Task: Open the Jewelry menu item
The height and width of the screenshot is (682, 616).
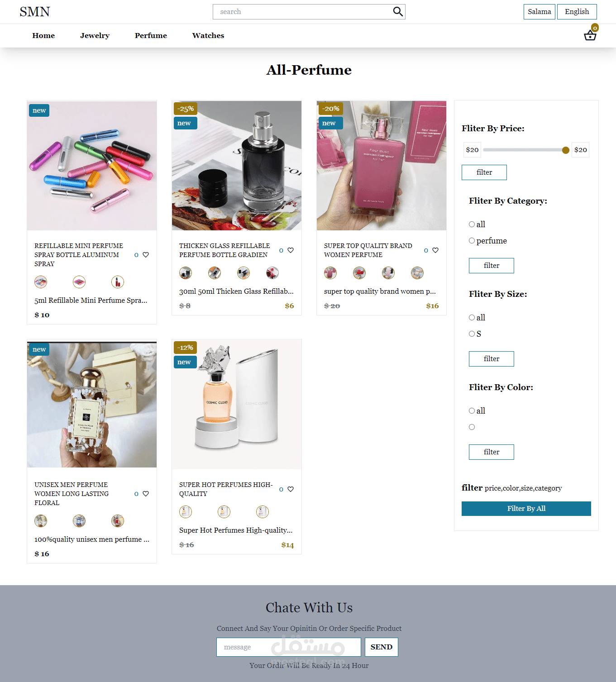Action: click(x=95, y=35)
